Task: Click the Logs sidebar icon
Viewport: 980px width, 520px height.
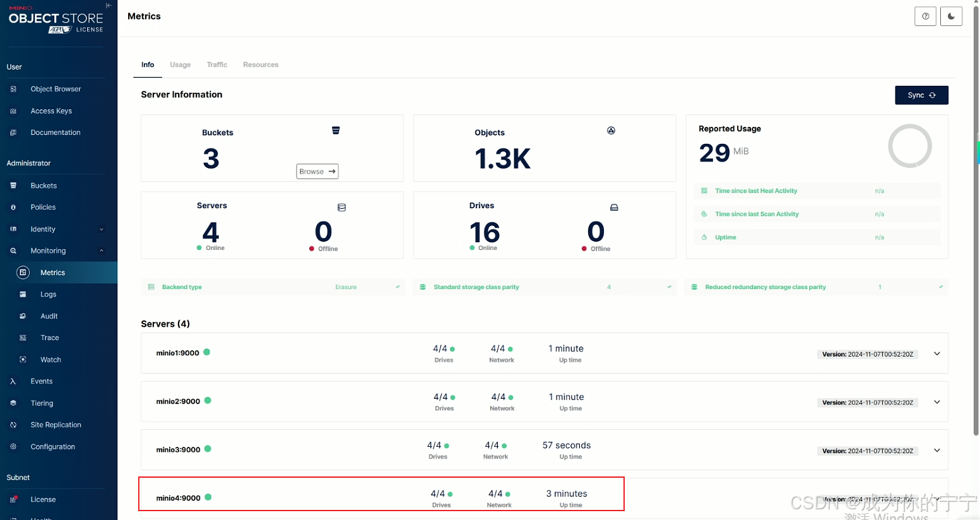Action: pos(23,294)
